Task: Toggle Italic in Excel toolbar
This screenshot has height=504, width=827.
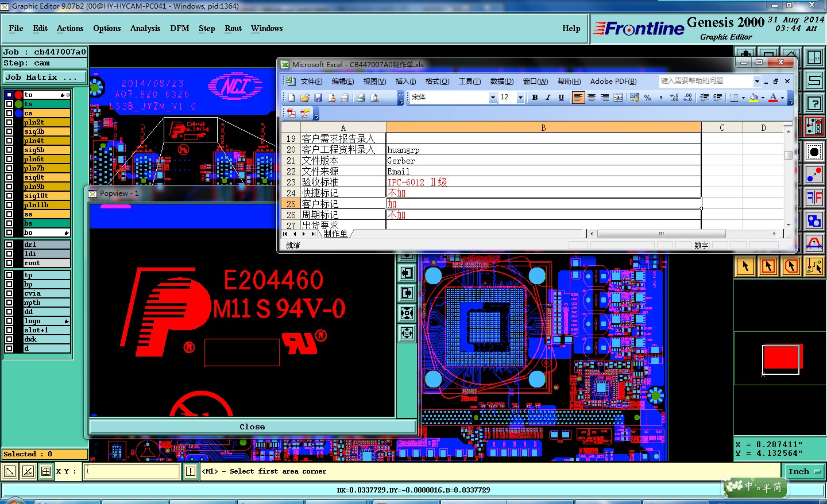Action: click(x=548, y=98)
